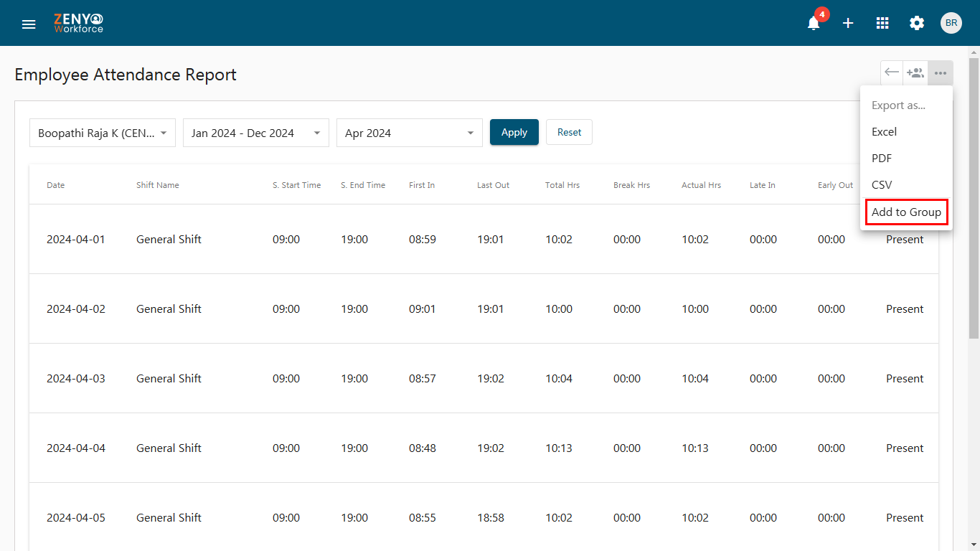Click the add people group icon
The height and width of the screenshot is (551, 980).
(915, 72)
